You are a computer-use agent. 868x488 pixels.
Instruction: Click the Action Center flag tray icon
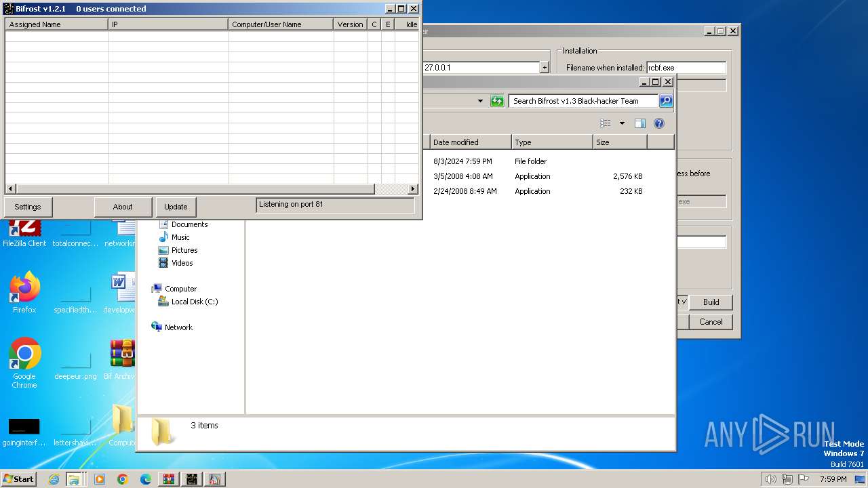click(x=804, y=479)
